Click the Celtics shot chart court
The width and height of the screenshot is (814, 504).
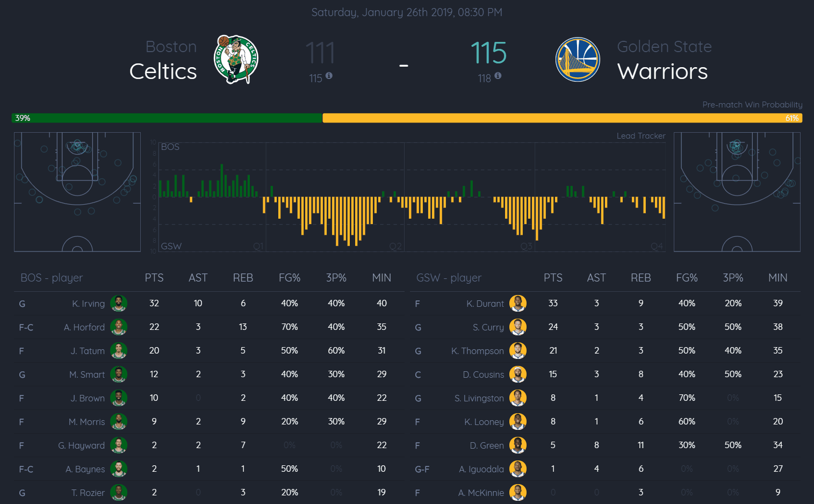[x=77, y=192]
